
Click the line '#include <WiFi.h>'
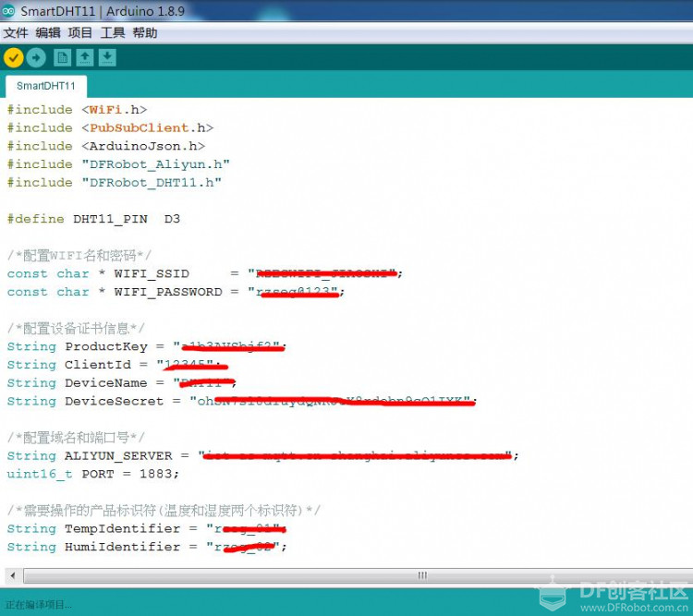77,110
